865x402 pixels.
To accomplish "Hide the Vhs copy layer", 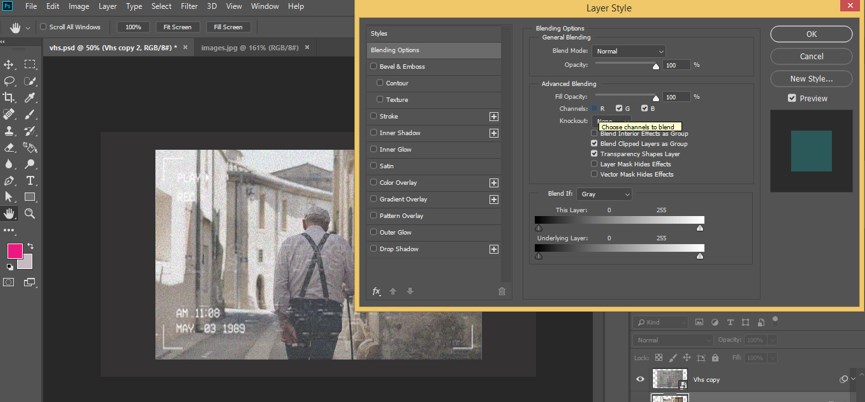I will (640, 379).
